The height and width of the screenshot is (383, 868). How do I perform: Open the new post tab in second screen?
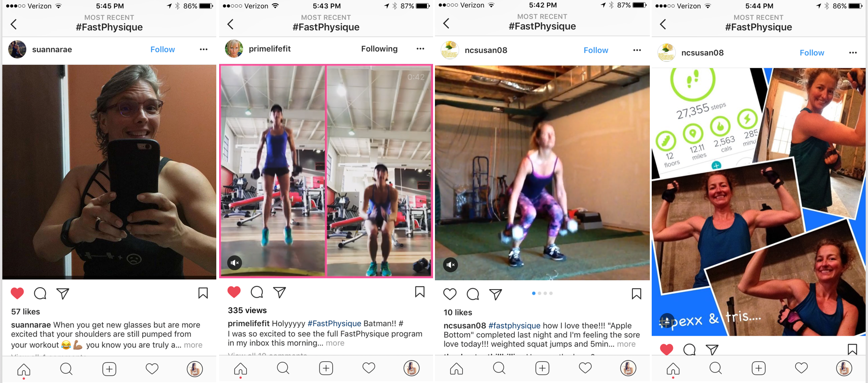pyautogui.click(x=326, y=368)
